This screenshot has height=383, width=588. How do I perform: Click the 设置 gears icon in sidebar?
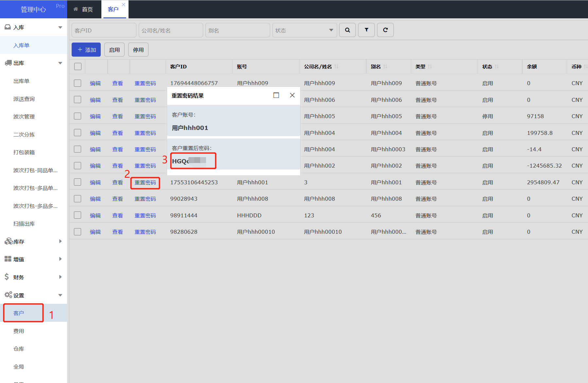(8, 295)
